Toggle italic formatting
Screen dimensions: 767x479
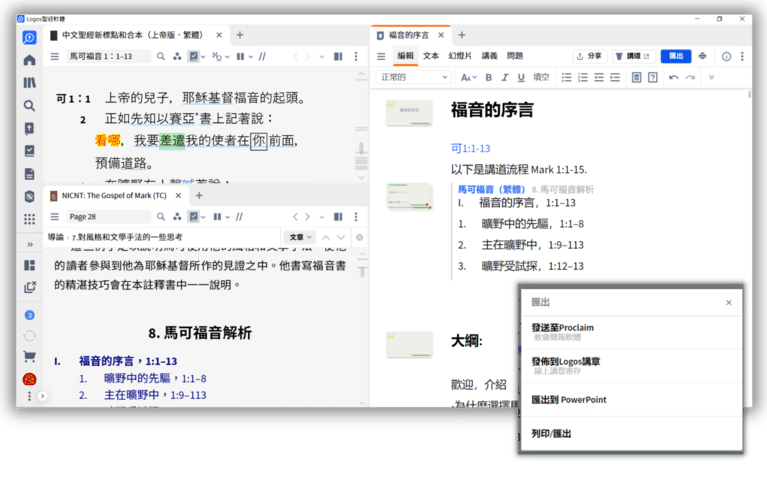click(x=505, y=77)
